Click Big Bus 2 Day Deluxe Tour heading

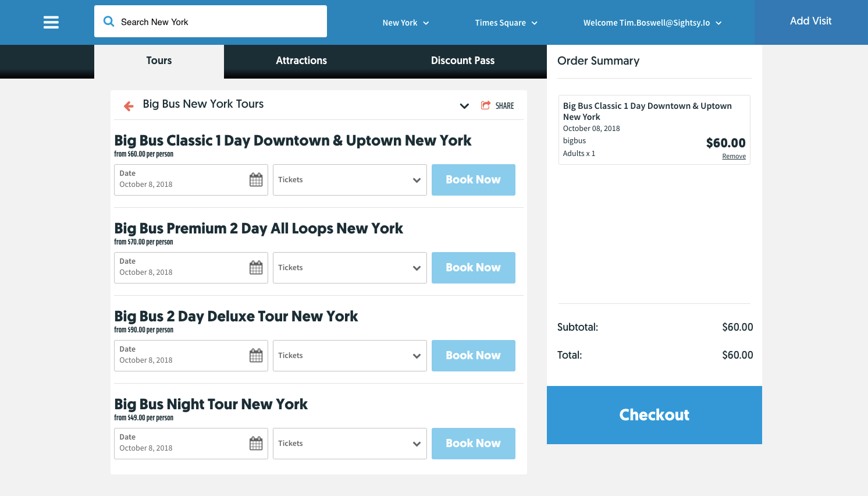(x=236, y=317)
